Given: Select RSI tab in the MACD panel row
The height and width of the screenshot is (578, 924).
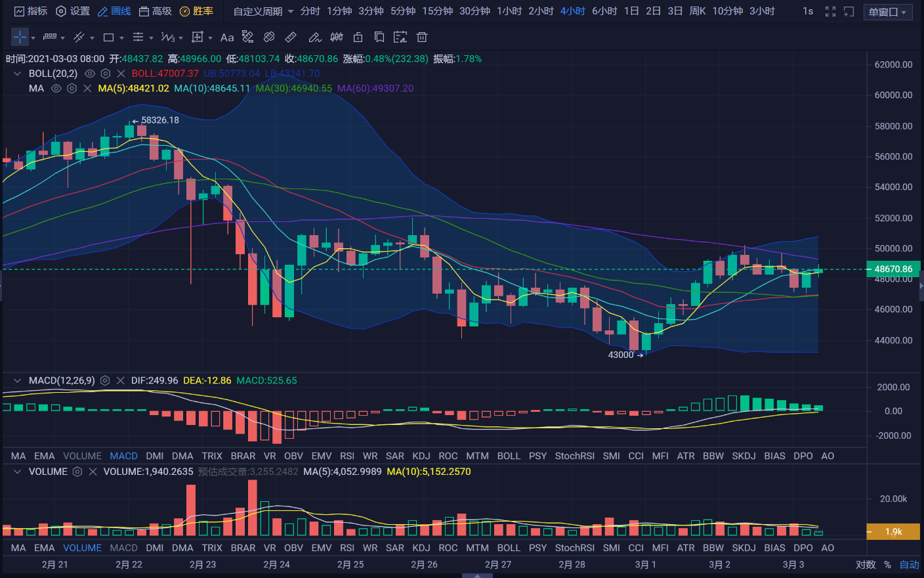Looking at the screenshot, I should point(346,456).
